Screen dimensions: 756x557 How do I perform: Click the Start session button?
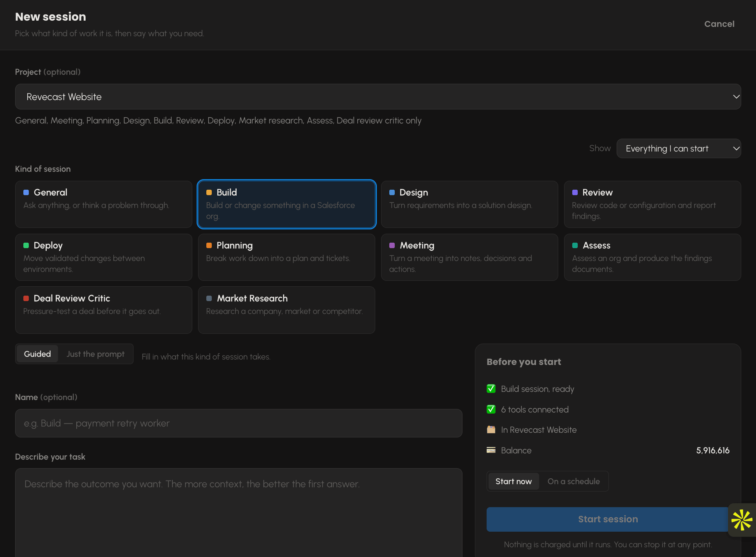[608, 519]
